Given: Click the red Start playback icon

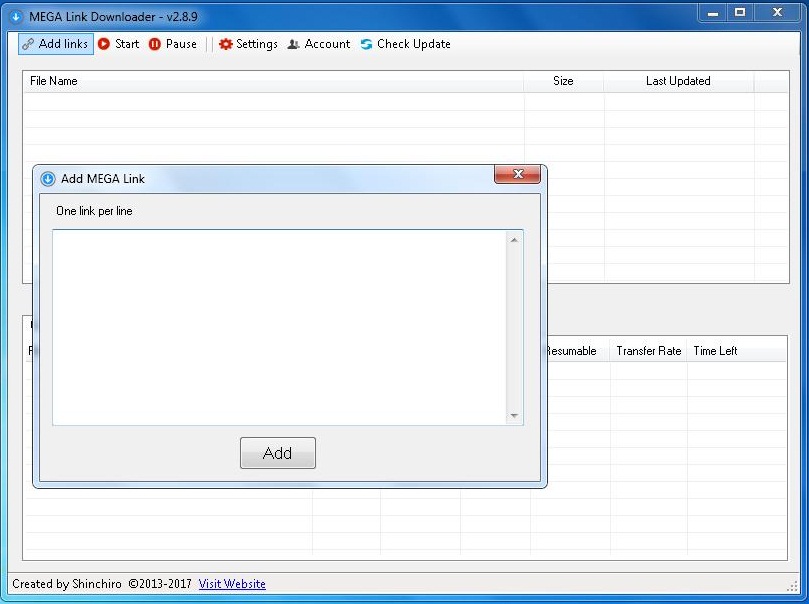Looking at the screenshot, I should 103,44.
